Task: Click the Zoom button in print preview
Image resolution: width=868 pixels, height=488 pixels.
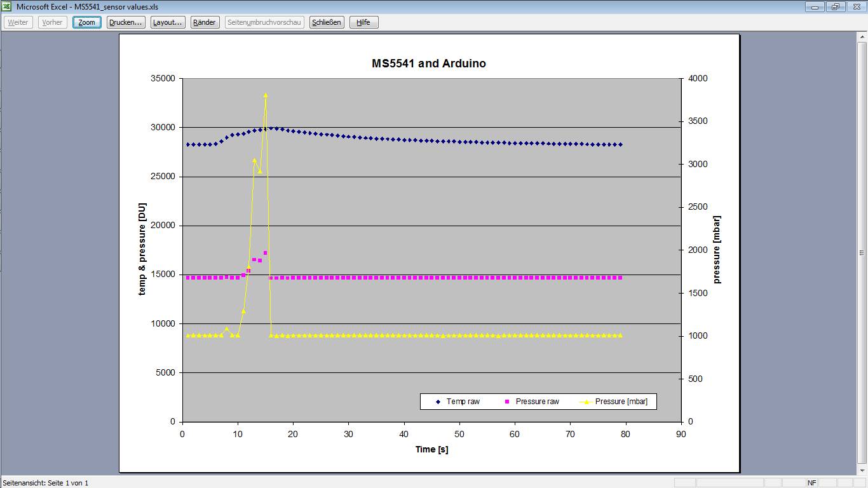Action: pyautogui.click(x=86, y=22)
